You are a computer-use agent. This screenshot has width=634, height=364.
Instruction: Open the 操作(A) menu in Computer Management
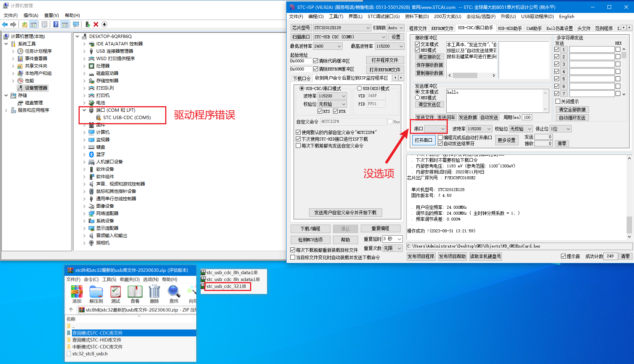(x=31, y=15)
